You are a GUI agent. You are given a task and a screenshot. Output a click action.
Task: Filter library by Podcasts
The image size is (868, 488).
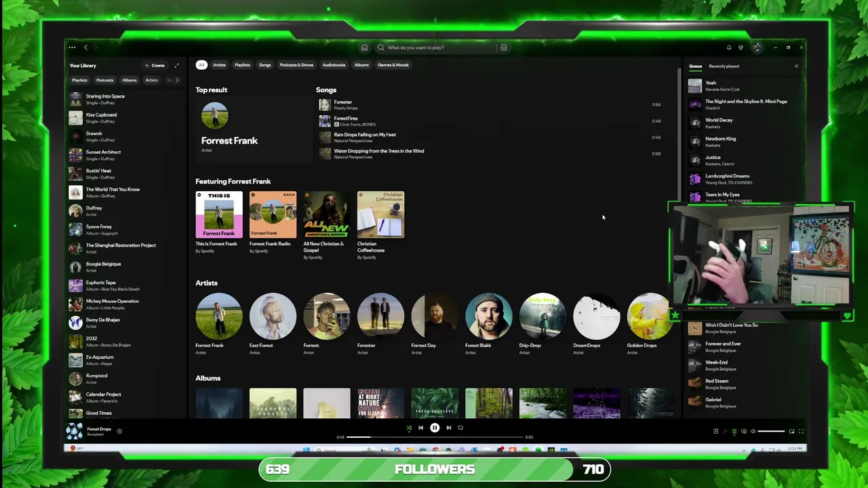pyautogui.click(x=104, y=80)
